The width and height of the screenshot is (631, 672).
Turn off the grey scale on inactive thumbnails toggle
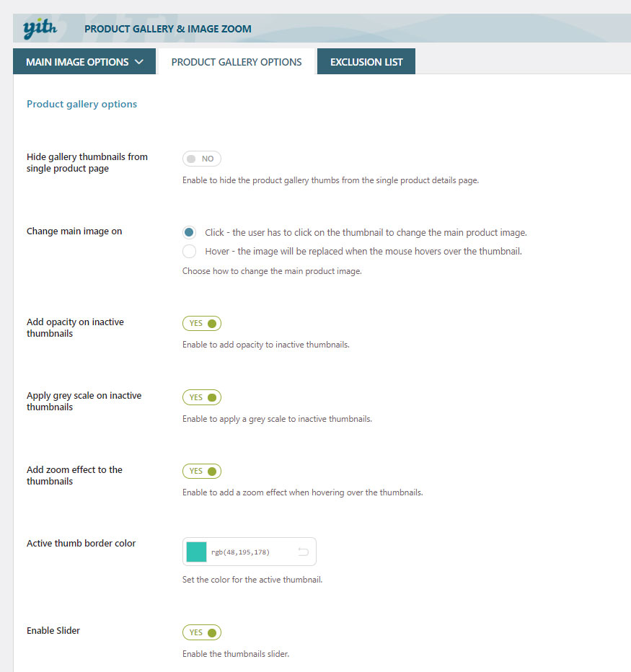point(202,397)
